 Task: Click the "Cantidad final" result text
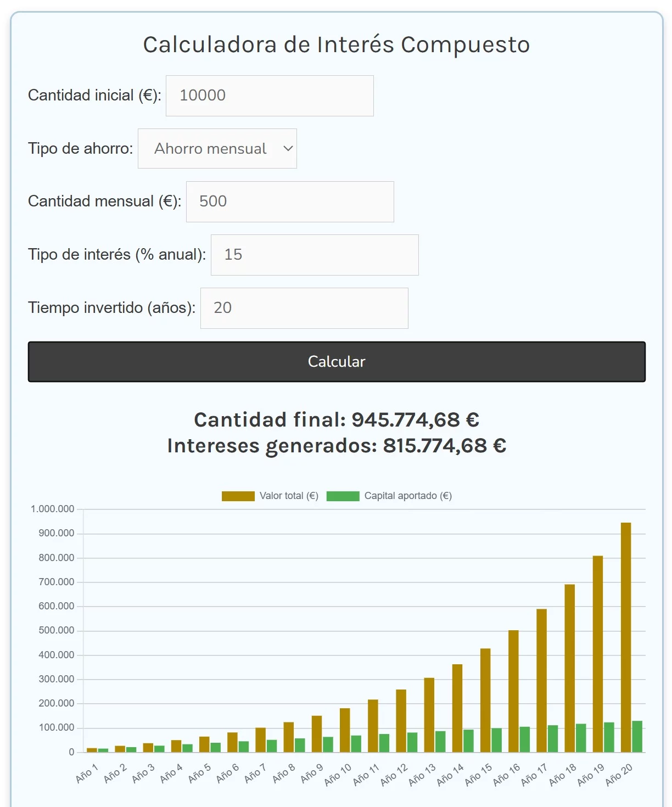336,420
